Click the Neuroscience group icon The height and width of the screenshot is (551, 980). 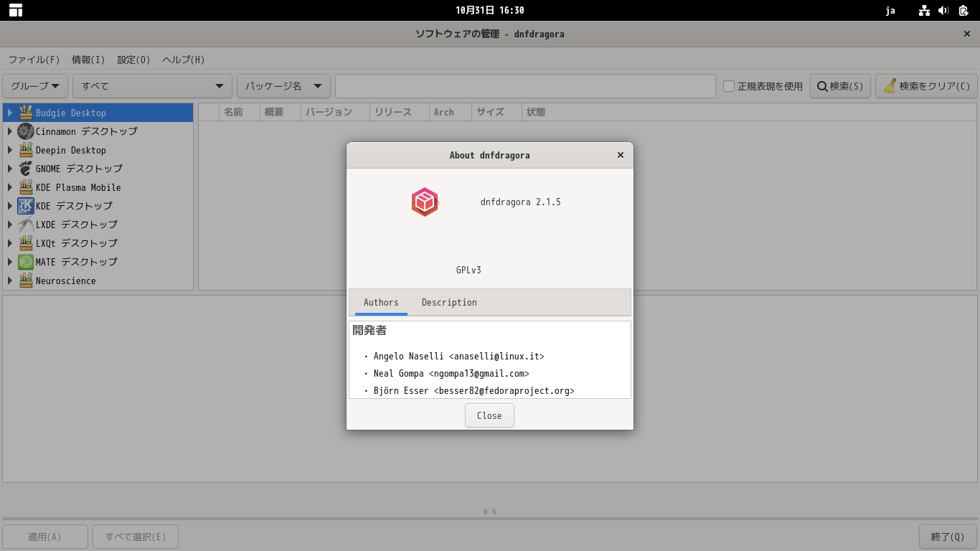pyautogui.click(x=26, y=281)
